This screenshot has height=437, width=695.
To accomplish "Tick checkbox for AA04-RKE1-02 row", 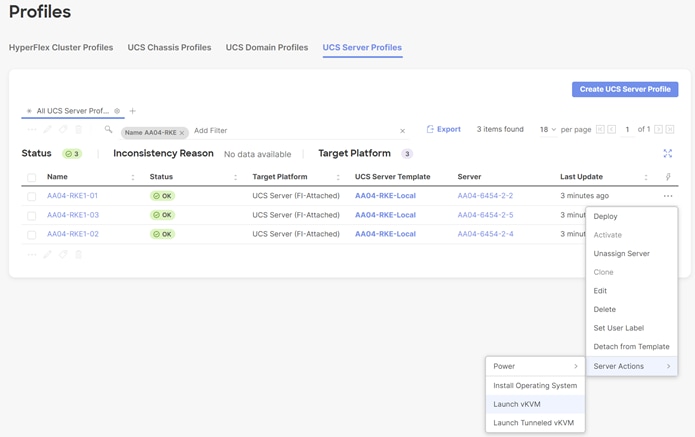I will tap(31, 235).
